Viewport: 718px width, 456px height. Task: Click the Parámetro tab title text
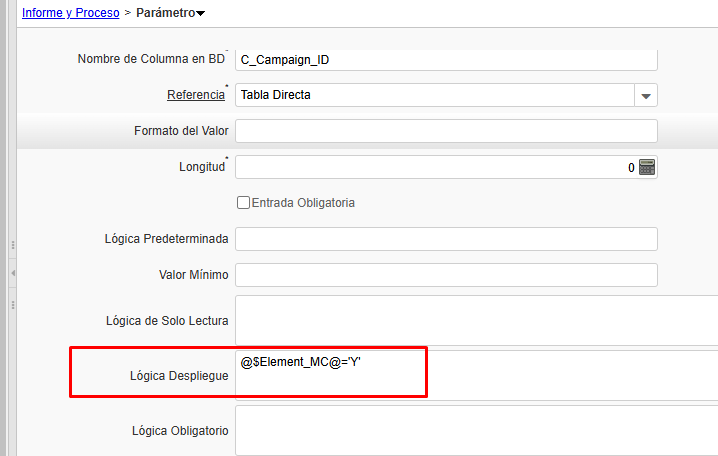coord(165,13)
